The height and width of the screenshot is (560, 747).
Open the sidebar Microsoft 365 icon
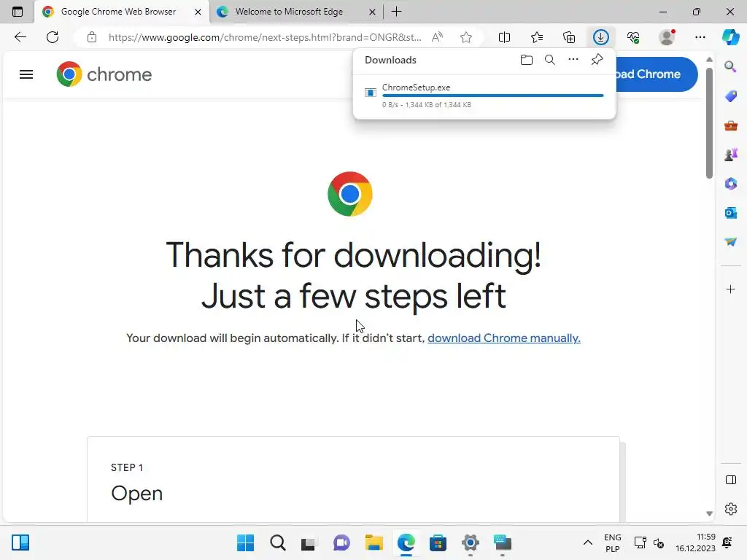point(730,183)
